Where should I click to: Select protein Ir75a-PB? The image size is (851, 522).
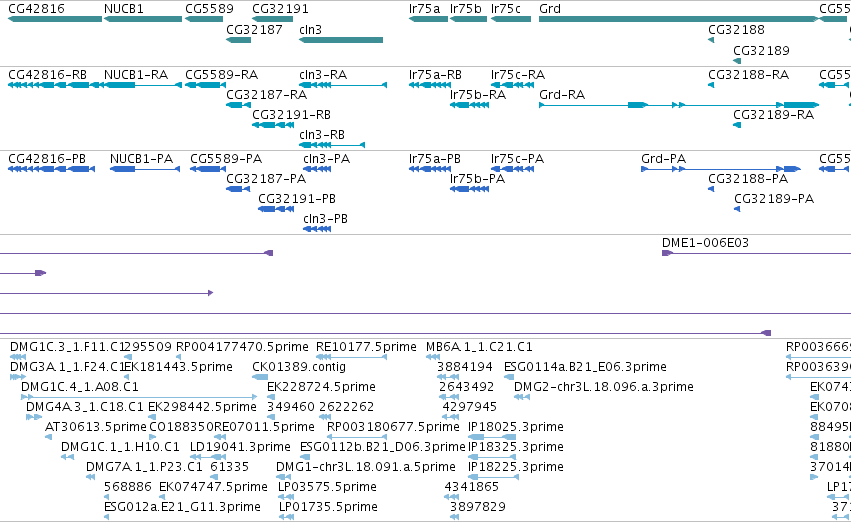(430, 169)
